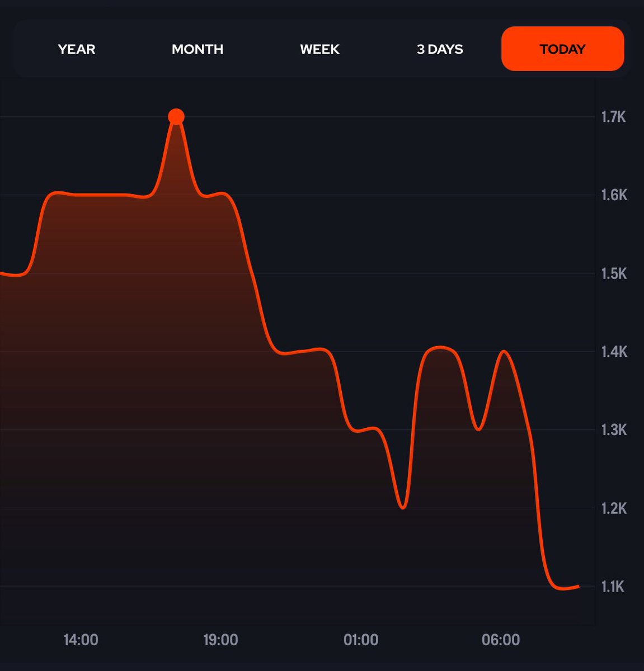Image resolution: width=644 pixels, height=671 pixels.
Task: Select the 3 DAYS range
Action: coord(440,49)
